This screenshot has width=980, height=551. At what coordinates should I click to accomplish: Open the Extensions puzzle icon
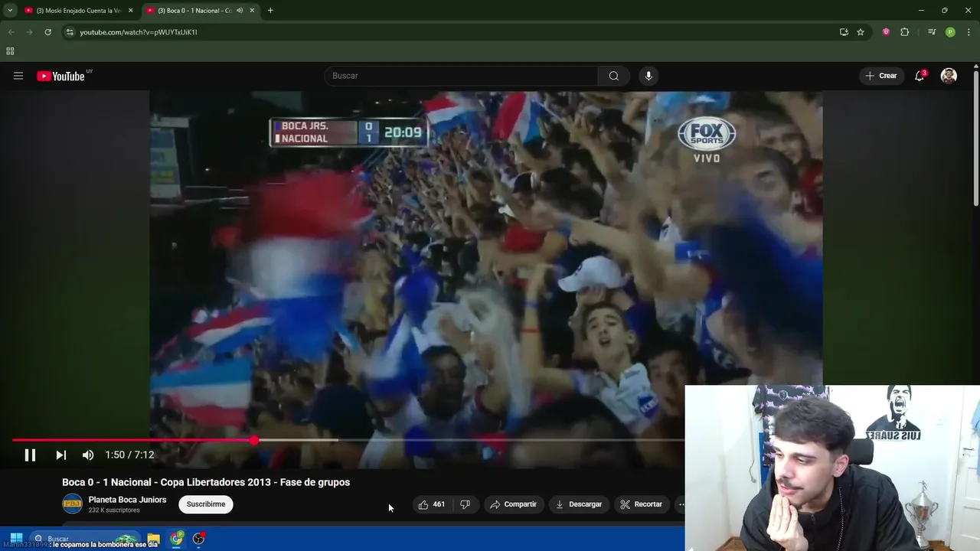tap(904, 32)
